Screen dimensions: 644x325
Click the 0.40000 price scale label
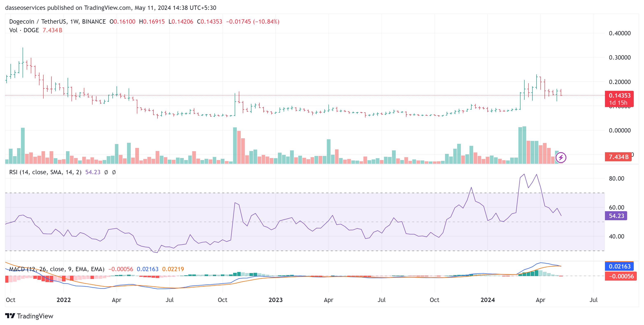620,33
